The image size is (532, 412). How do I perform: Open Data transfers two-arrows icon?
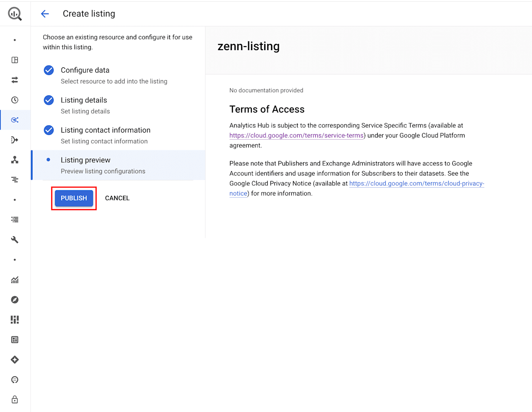[15, 80]
